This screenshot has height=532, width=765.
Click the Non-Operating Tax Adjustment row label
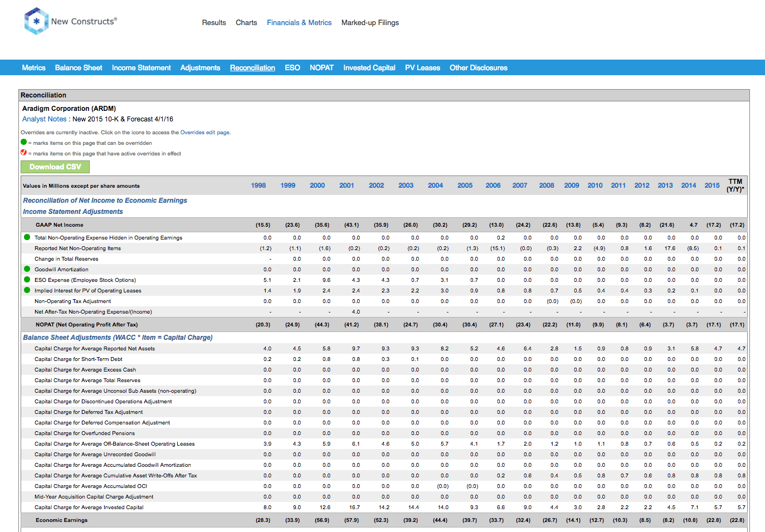coord(72,301)
